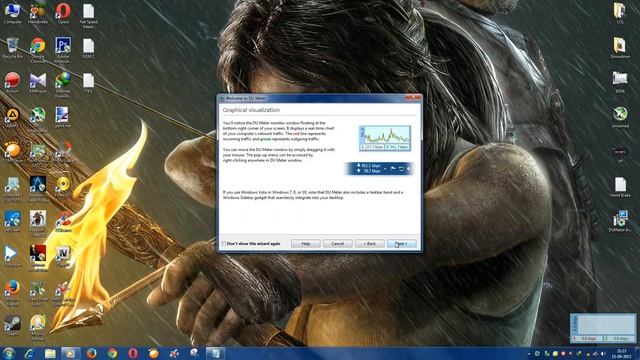Launch the KMPlayer desktop shortcut
This screenshot has height=360, width=640.
point(38,82)
